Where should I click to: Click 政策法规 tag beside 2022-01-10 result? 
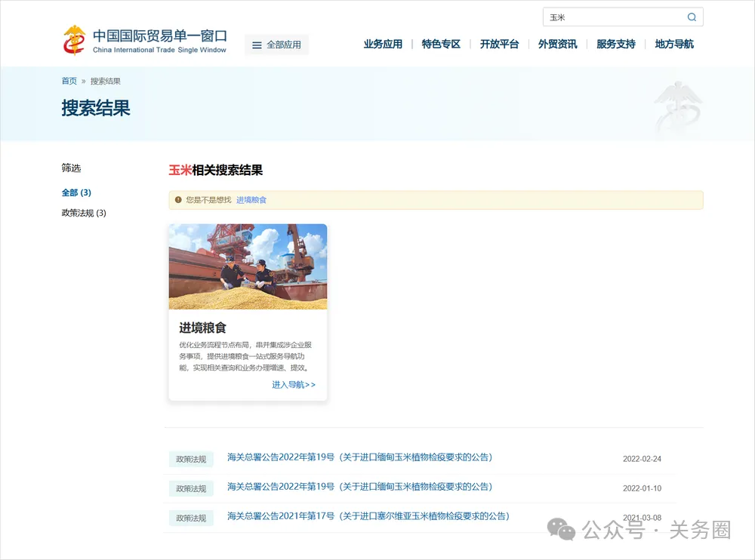(x=191, y=489)
